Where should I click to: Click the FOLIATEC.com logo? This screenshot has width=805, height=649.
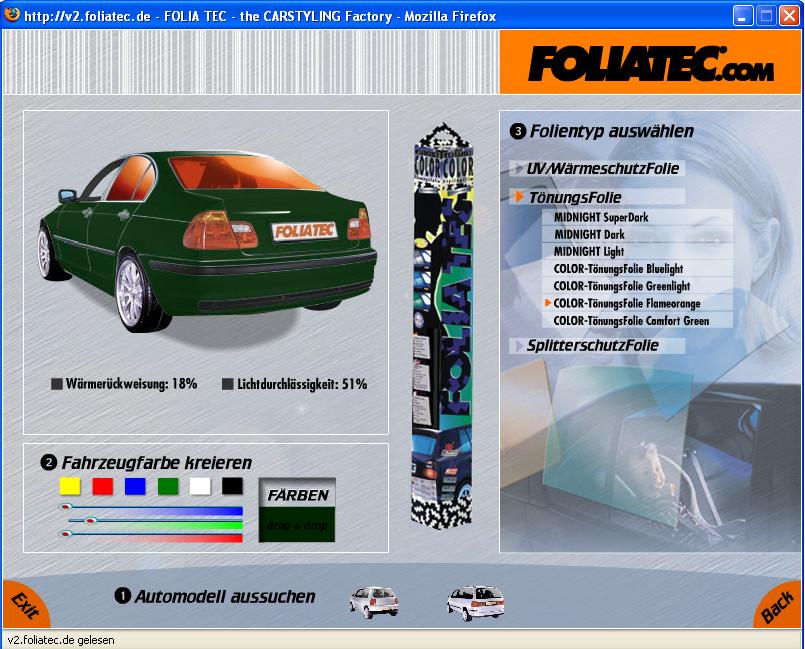click(x=651, y=64)
